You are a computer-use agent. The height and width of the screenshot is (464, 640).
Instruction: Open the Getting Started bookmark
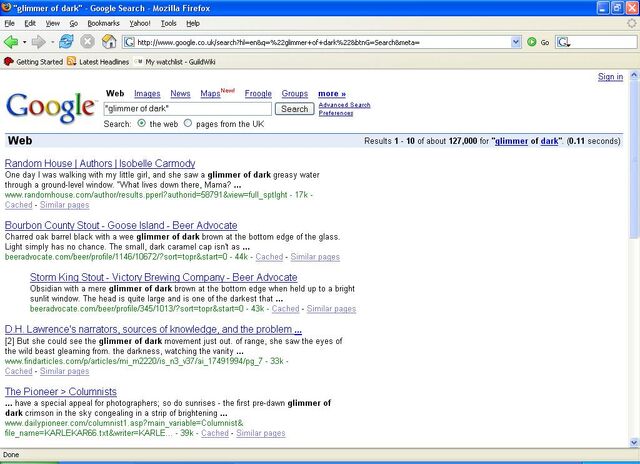click(33, 62)
